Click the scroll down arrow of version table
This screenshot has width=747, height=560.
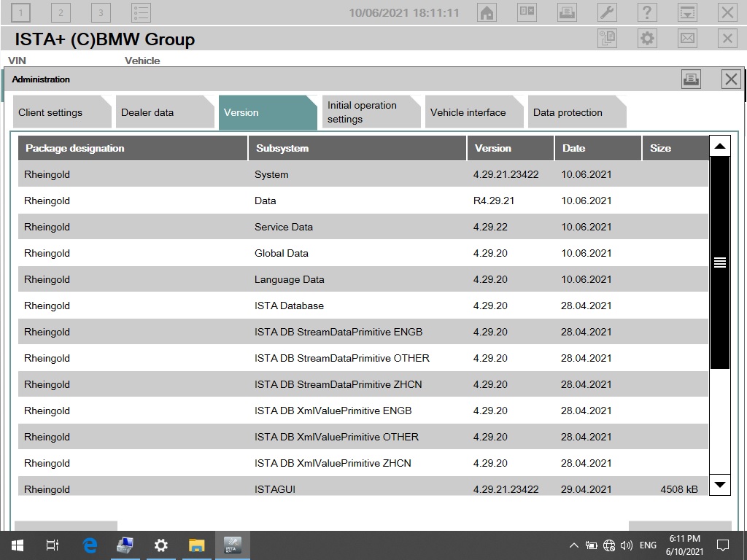[x=720, y=485]
